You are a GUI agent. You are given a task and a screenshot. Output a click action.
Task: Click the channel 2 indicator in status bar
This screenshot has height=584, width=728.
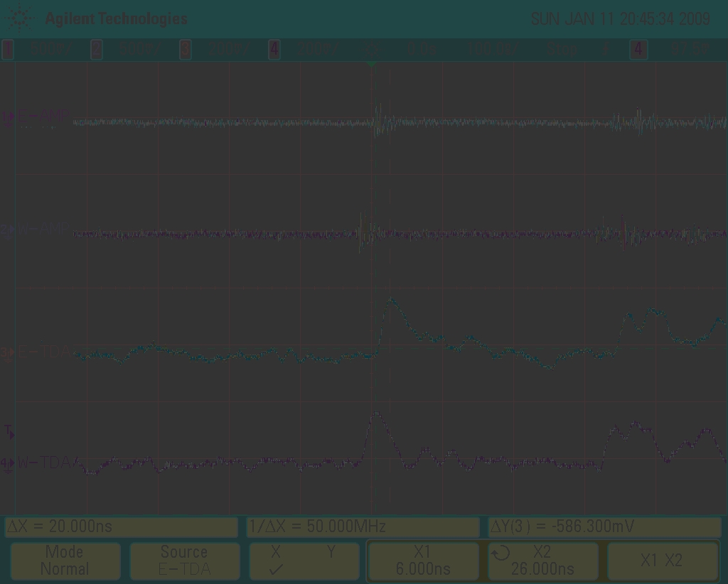pyautogui.click(x=97, y=50)
